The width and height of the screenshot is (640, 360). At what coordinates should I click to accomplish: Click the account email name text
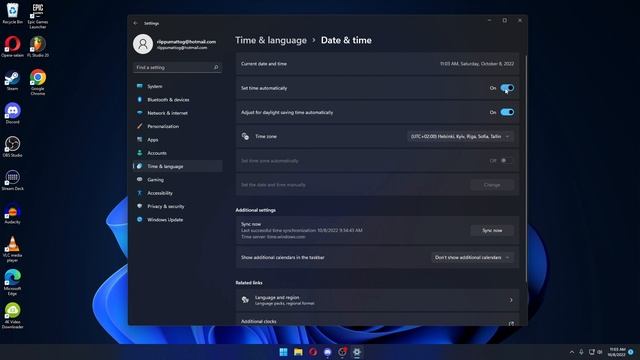186,42
